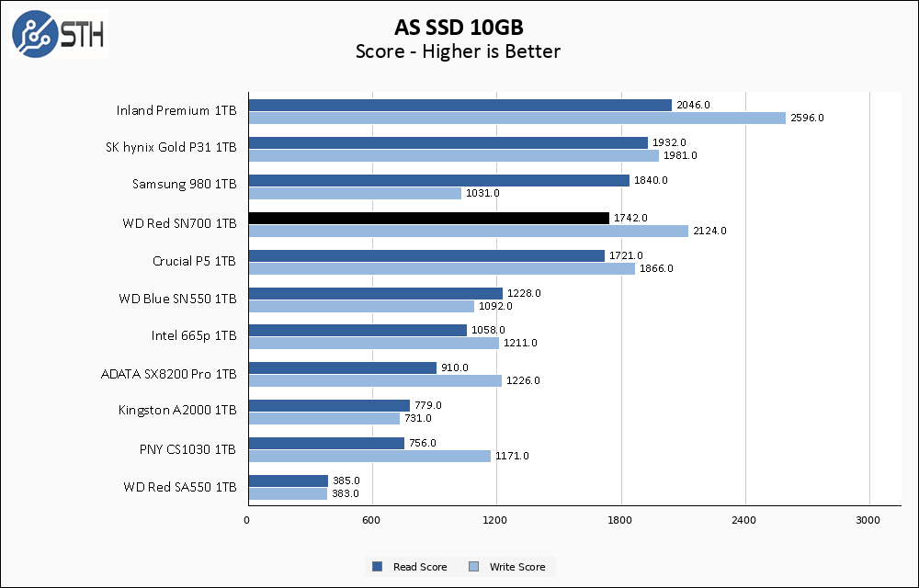The height and width of the screenshot is (588, 919).
Task: Click the AS SSD 10GB chart title
Action: pyautogui.click(x=459, y=27)
